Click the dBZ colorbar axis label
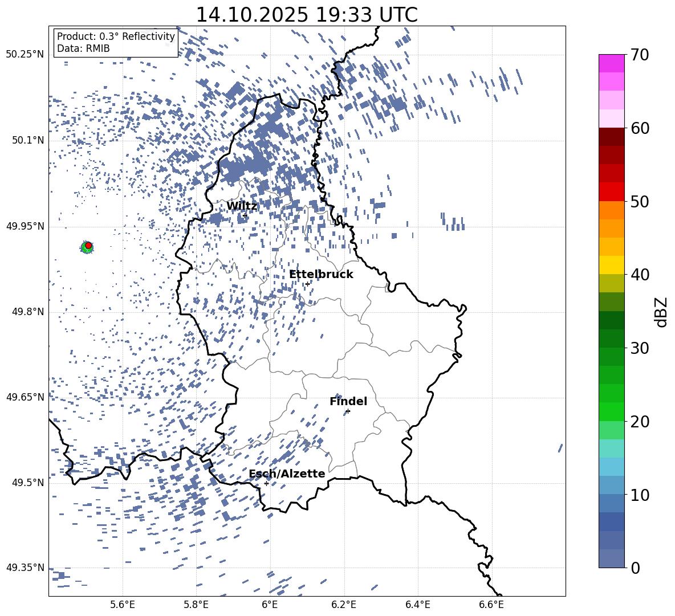 pyautogui.click(x=662, y=312)
